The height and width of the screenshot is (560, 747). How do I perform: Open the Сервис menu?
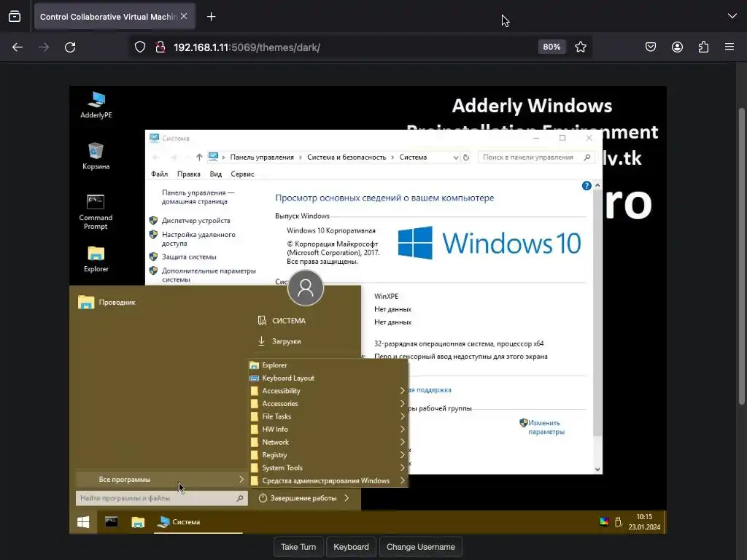click(x=242, y=174)
